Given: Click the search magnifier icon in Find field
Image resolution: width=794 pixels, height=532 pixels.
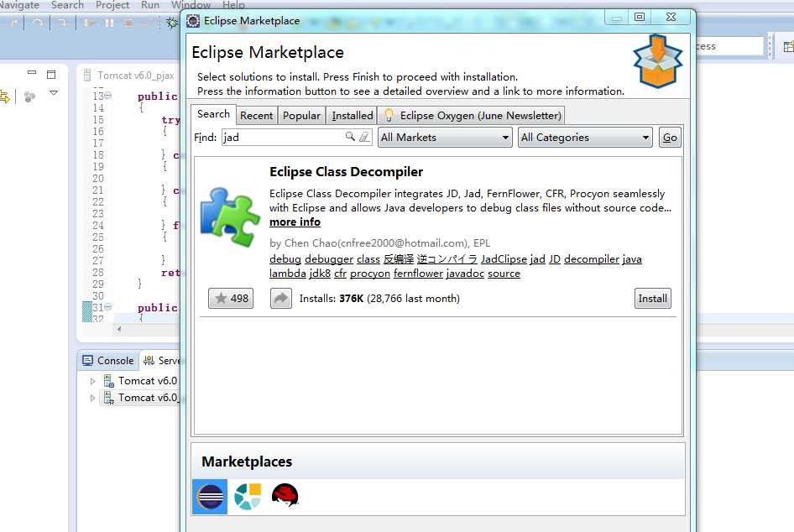Looking at the screenshot, I should [350, 137].
